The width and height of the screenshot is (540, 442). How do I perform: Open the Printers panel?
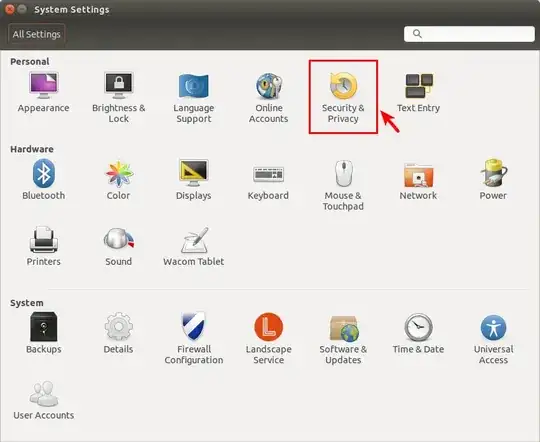(43, 246)
